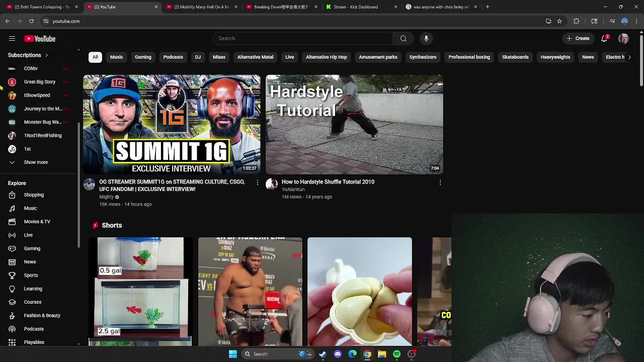Open more options for Hardstyle Shuffle video

tap(440, 183)
